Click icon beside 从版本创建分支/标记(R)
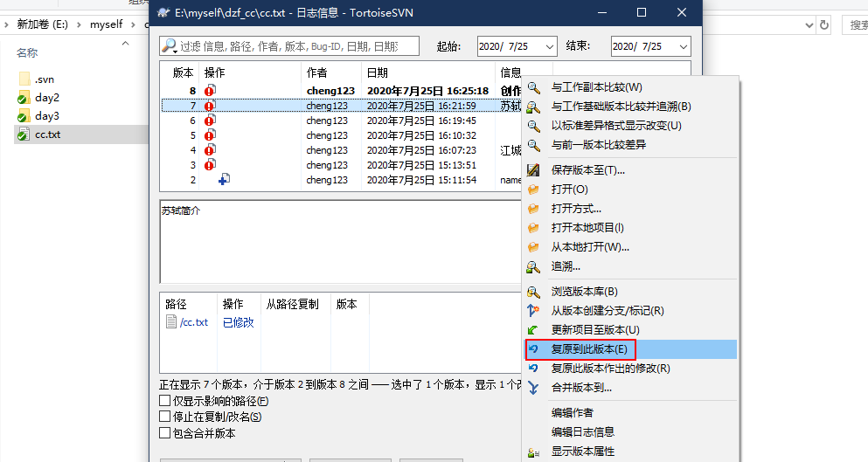868x462 pixels. (533, 310)
